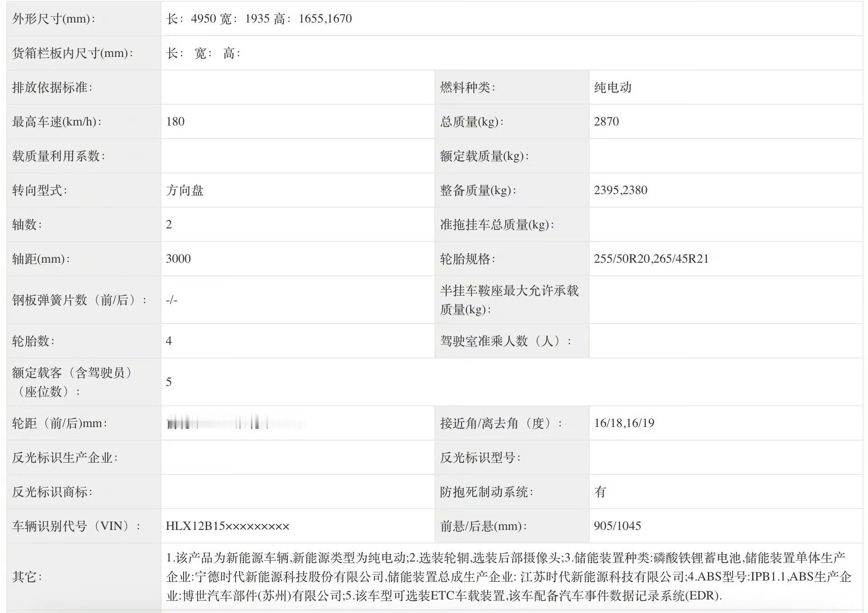This screenshot has width=868, height=613.
Task: Click the 轮胎数 label
Action: coord(33,341)
